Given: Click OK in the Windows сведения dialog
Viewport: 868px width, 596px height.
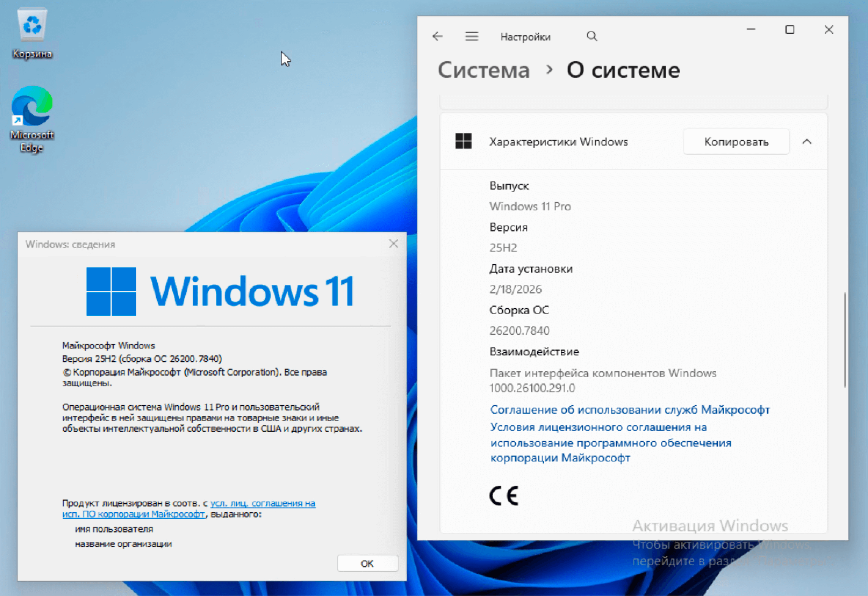Looking at the screenshot, I should pos(367,563).
